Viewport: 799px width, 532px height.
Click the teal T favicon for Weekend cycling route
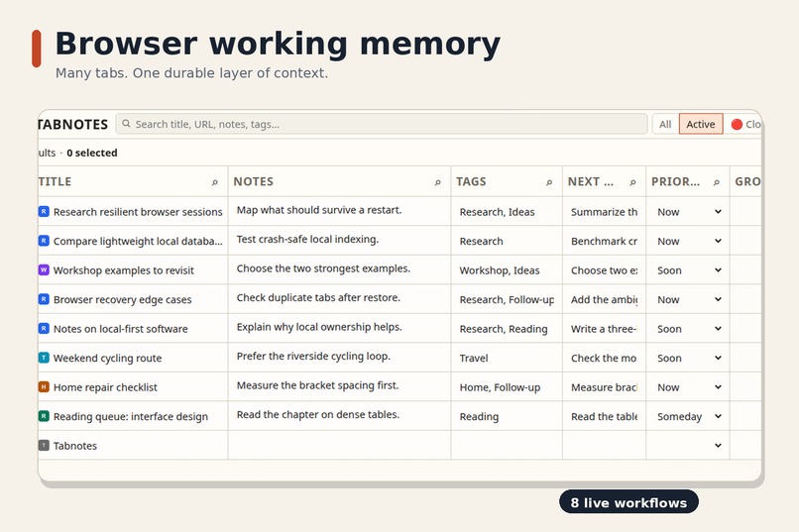(44, 358)
